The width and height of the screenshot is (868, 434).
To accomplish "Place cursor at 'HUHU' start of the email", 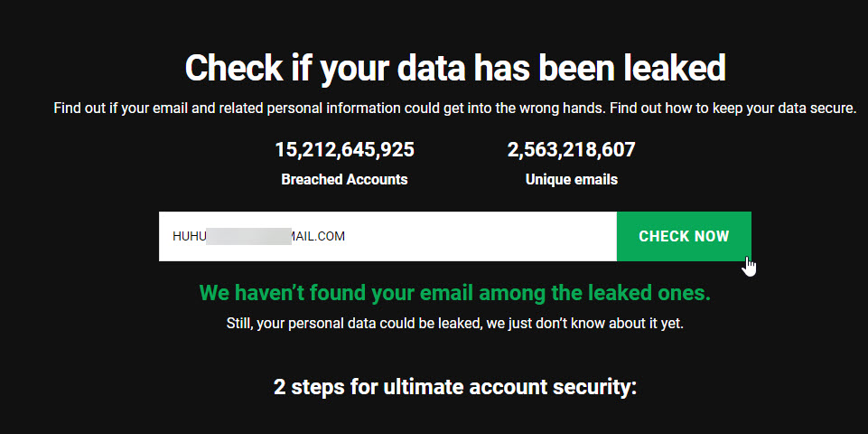I will 173,237.
